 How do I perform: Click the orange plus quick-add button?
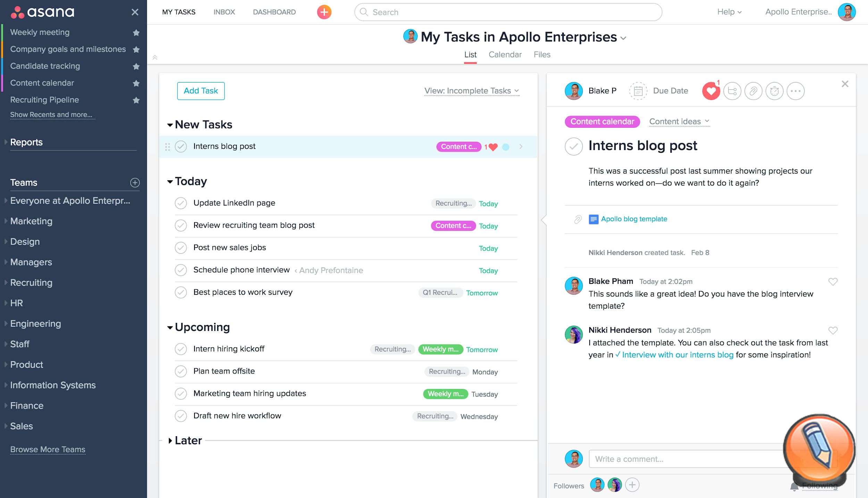(x=324, y=12)
